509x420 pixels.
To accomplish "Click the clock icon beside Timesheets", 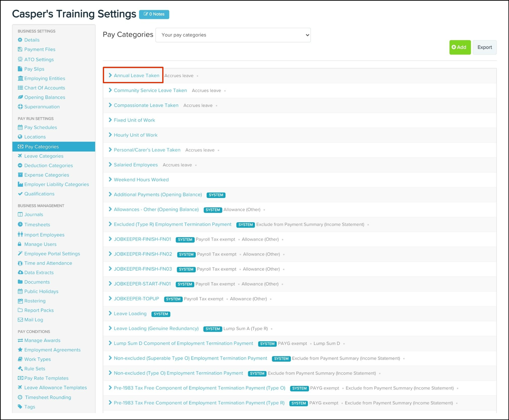I will 20,224.
